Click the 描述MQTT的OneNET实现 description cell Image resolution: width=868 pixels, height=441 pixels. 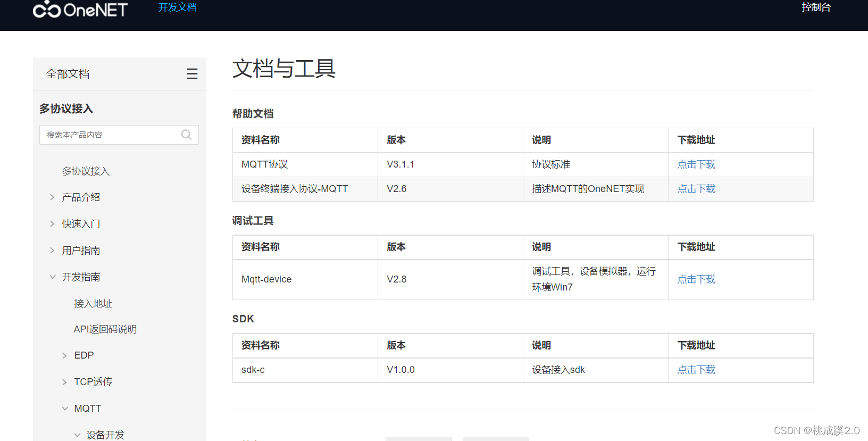596,189
